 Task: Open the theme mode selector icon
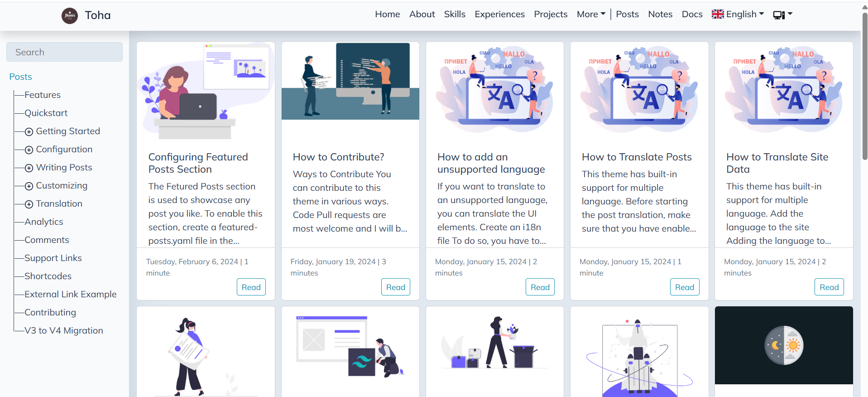tap(782, 15)
